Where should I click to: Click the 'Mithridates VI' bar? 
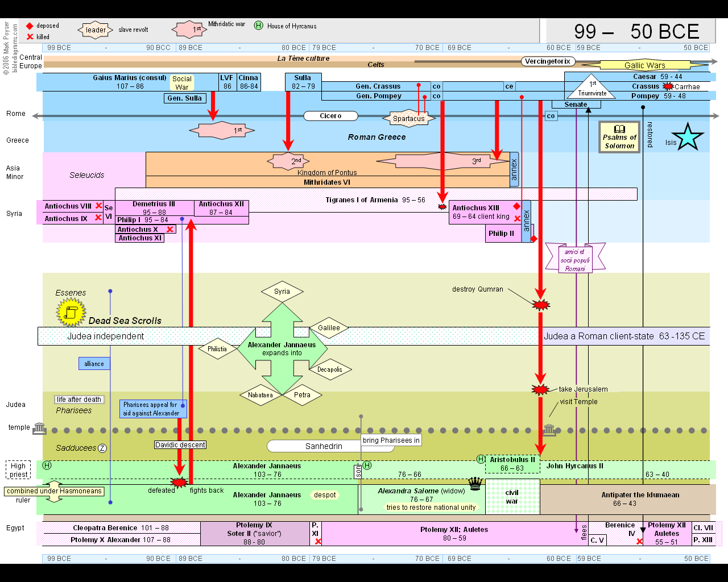[328, 182]
